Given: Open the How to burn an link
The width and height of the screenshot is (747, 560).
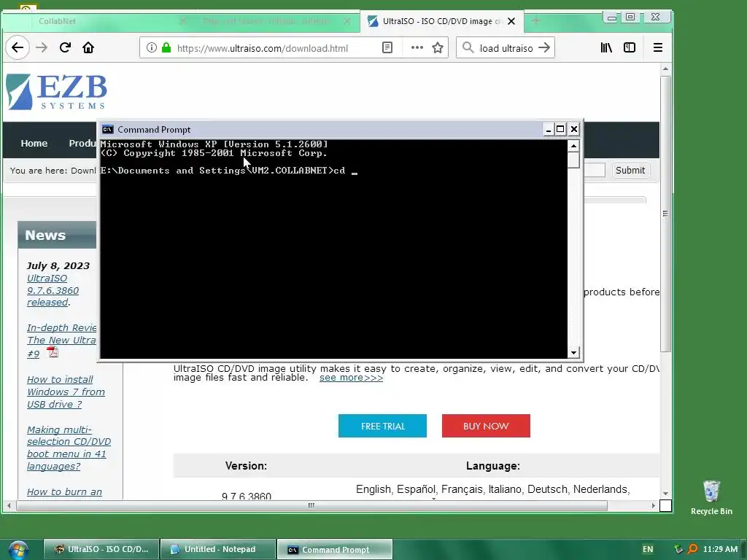Looking at the screenshot, I should pos(64,492).
